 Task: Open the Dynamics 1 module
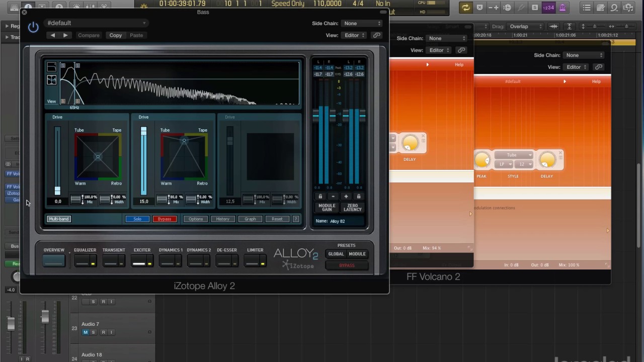click(167, 260)
